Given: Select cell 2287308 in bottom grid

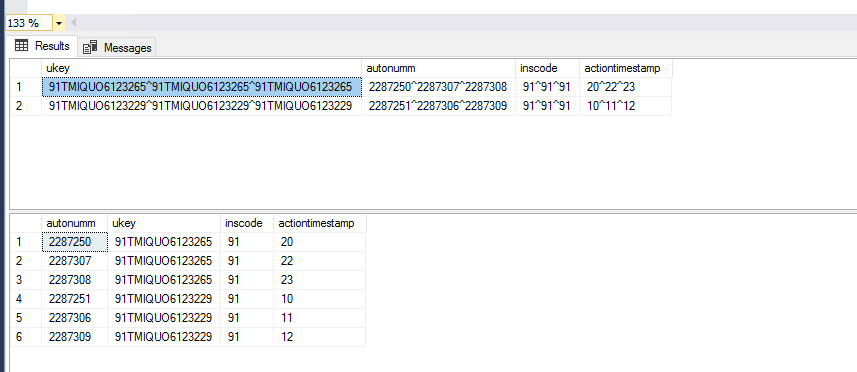Looking at the screenshot, I should [x=74, y=280].
